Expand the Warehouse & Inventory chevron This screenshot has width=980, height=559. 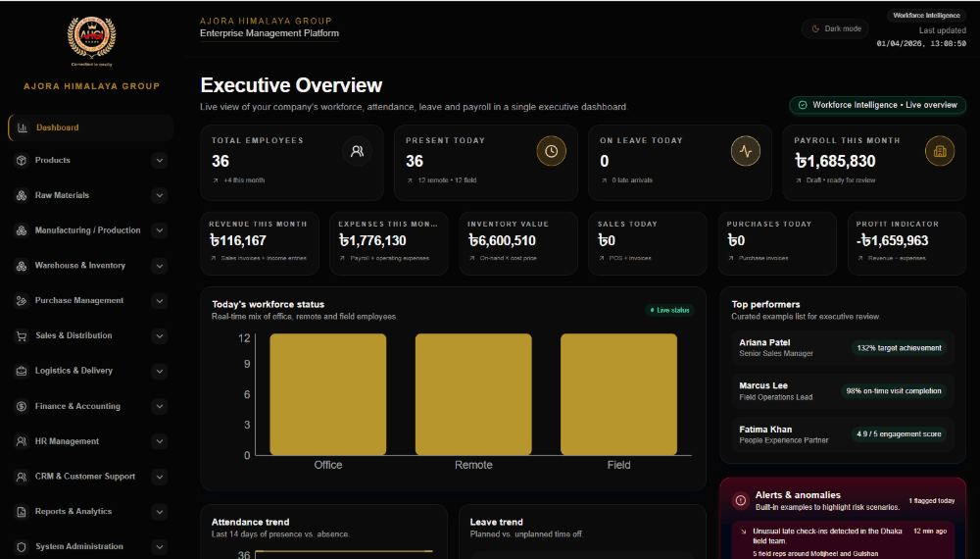click(160, 266)
